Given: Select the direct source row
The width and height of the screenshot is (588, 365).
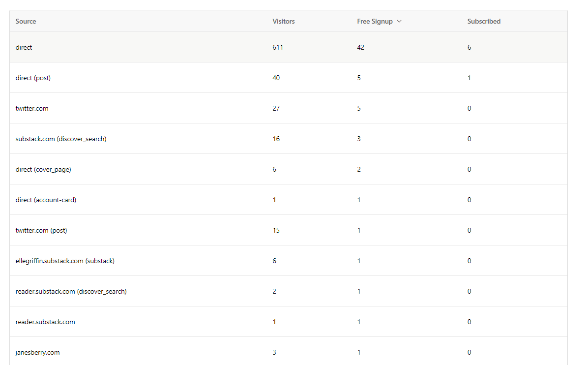Looking at the screenshot, I should [x=24, y=48].
